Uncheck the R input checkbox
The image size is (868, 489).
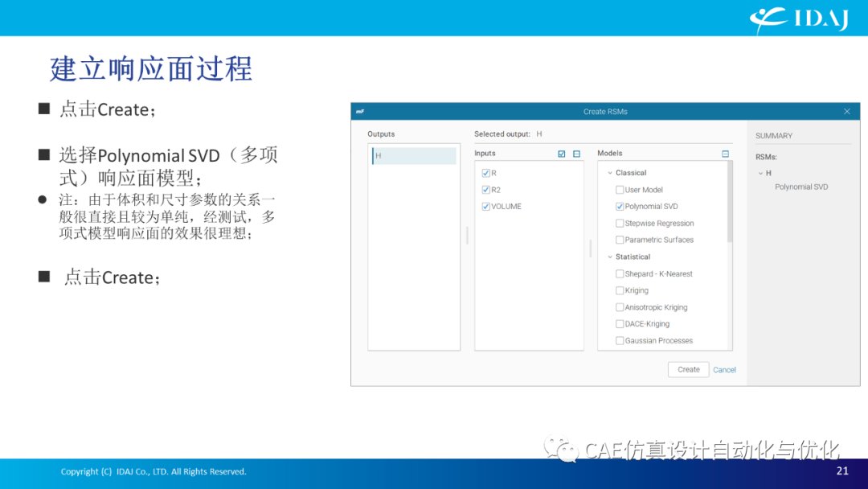pyautogui.click(x=486, y=173)
